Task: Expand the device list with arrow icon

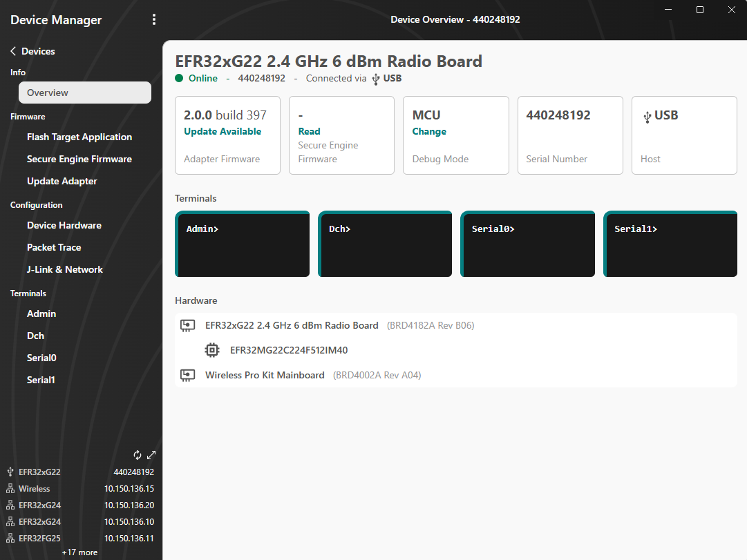Action: [x=151, y=455]
